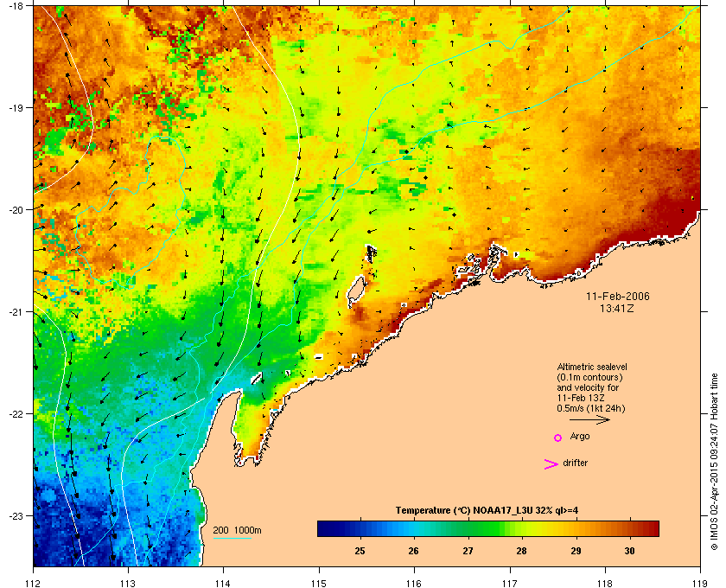
Task: Click the longitude label 112
Action: 34,584
